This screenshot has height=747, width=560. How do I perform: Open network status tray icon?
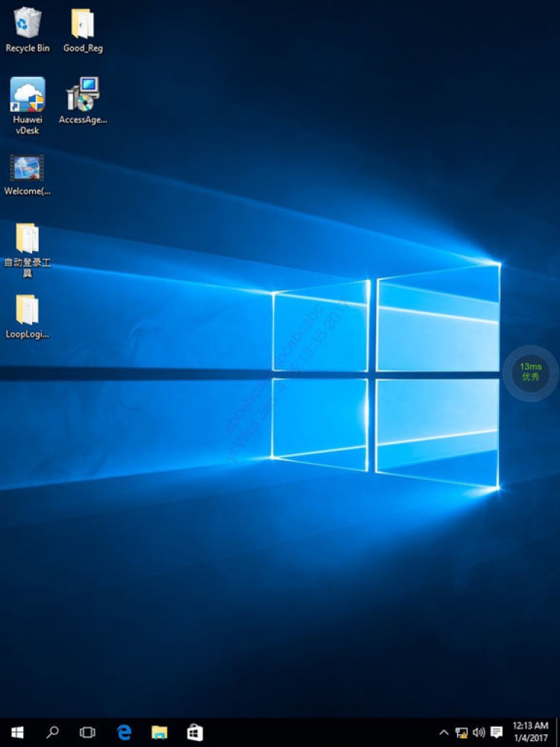(461, 732)
